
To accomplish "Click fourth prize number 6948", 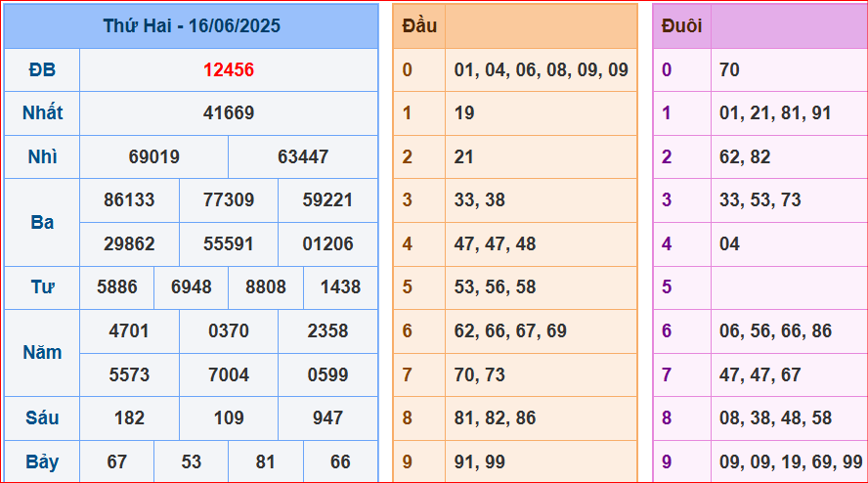I will [191, 286].
